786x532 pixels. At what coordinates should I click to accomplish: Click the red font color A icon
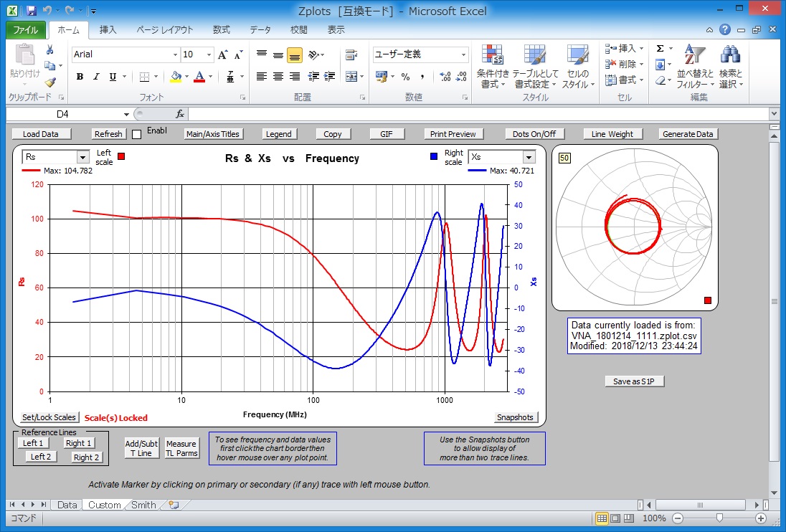pos(199,77)
